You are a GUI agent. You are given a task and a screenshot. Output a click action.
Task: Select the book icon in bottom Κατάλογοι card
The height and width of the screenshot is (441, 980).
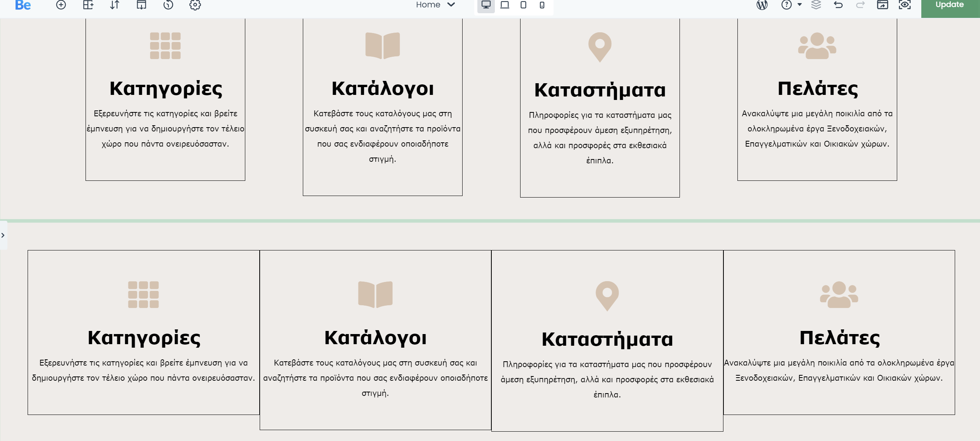(375, 294)
